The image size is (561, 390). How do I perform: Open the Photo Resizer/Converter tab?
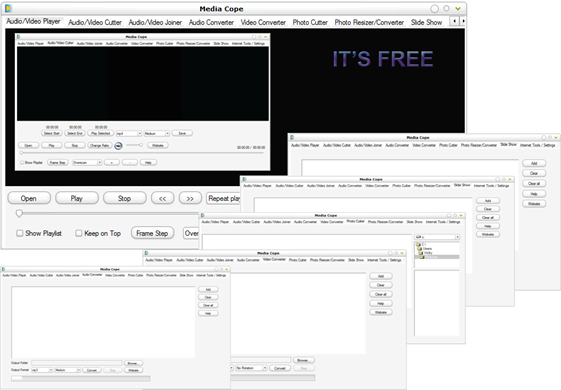[369, 22]
